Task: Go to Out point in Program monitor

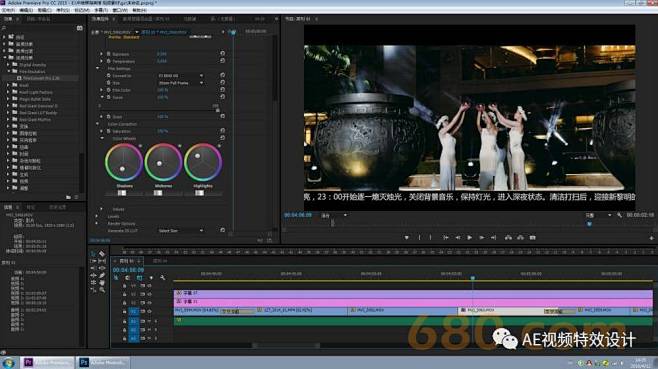Action: (x=494, y=238)
